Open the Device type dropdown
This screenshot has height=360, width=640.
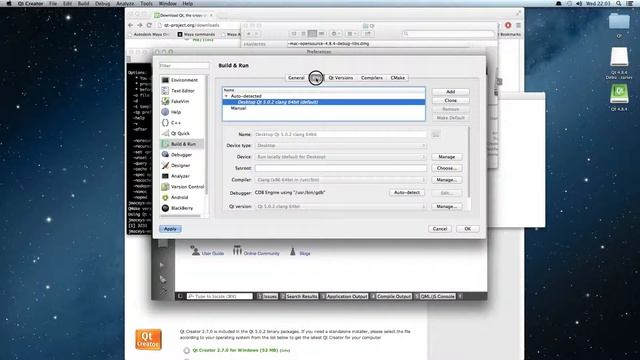(x=340, y=146)
